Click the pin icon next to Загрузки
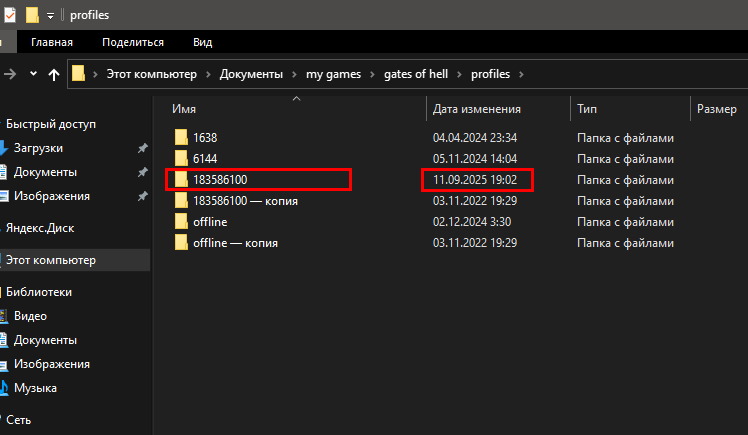The height and width of the screenshot is (435, 748). pyautogui.click(x=142, y=148)
